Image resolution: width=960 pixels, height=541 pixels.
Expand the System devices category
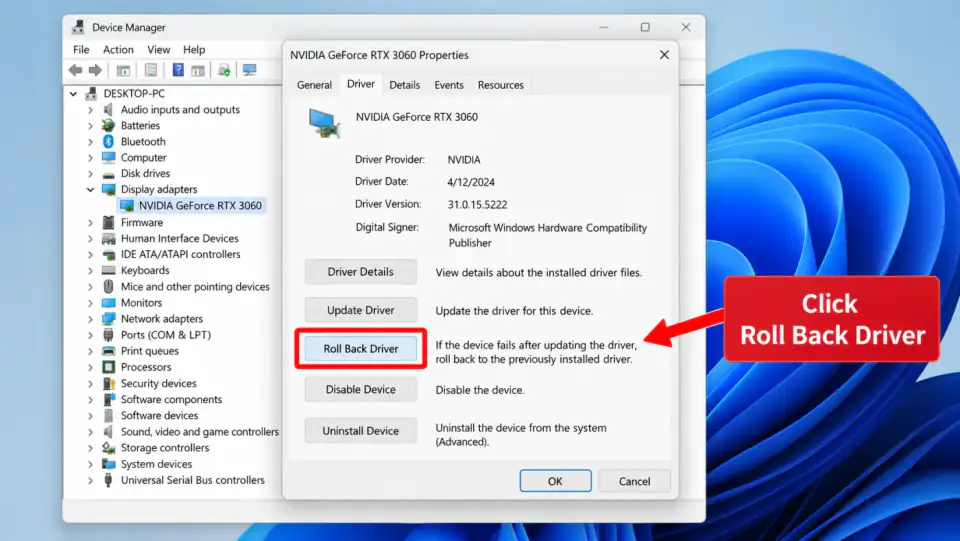90,464
